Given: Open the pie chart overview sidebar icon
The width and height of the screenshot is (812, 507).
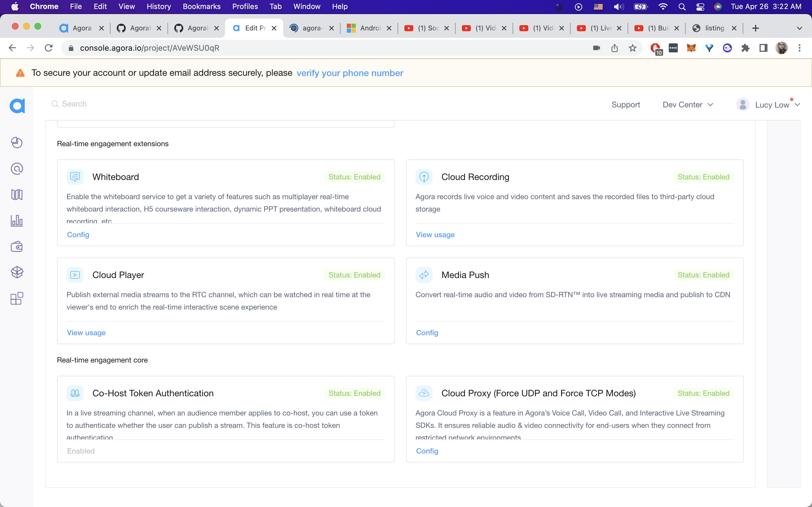Looking at the screenshot, I should (17, 143).
